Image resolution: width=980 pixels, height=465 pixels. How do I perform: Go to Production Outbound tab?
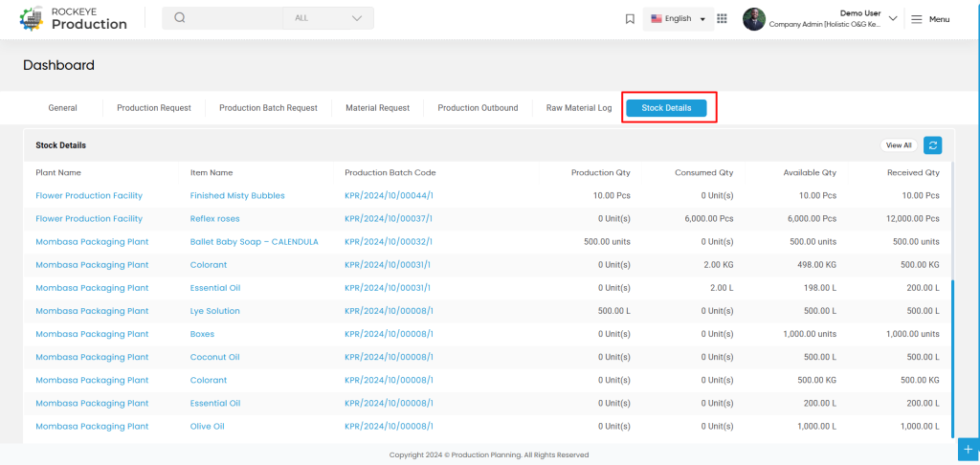coord(478,107)
